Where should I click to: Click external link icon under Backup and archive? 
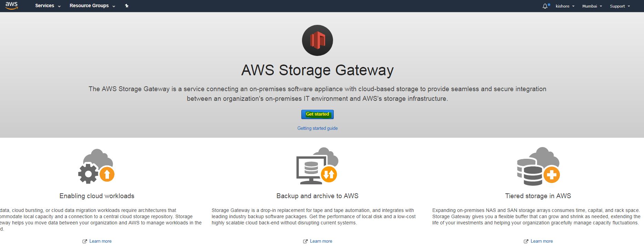(305, 241)
